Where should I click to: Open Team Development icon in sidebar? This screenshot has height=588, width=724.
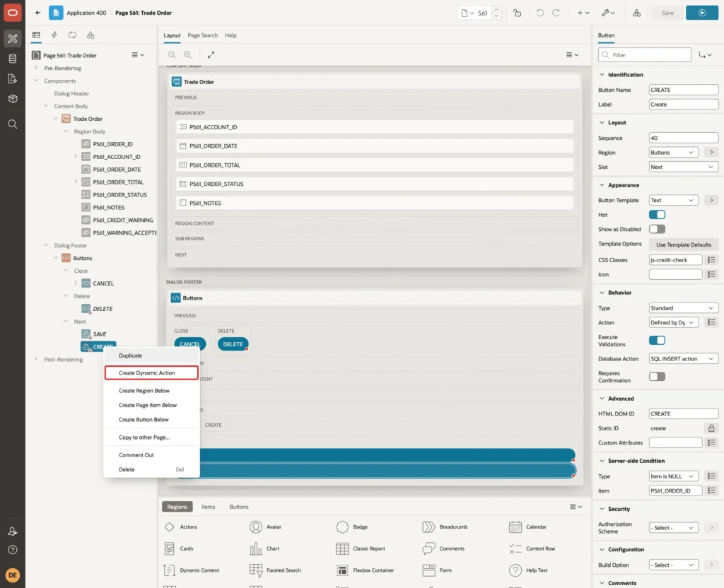[x=13, y=79]
